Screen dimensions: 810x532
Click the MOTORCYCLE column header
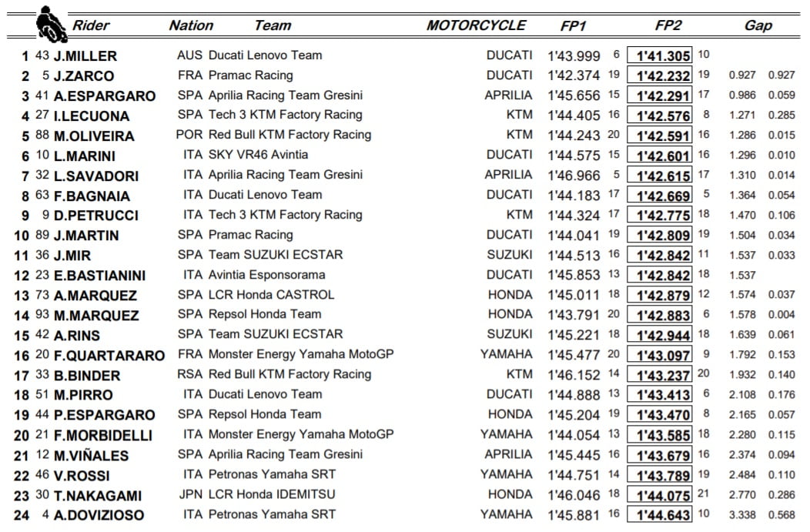(476, 25)
